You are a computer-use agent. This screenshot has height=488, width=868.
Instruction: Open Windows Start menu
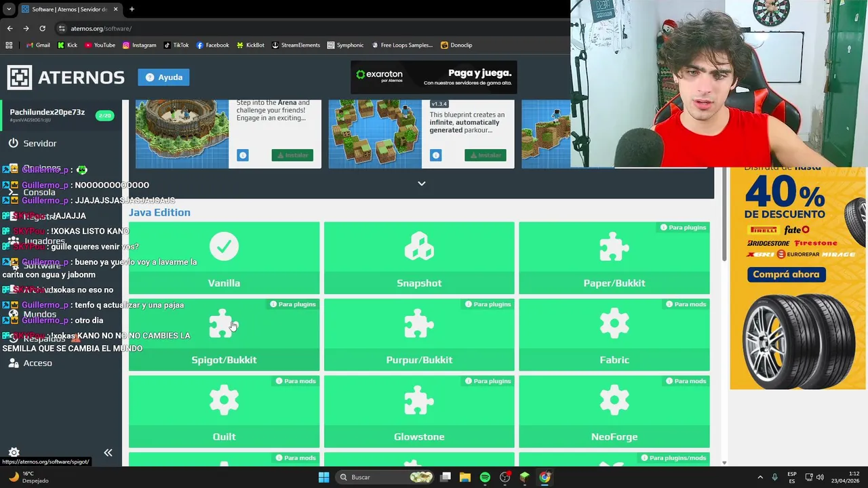coord(323,477)
